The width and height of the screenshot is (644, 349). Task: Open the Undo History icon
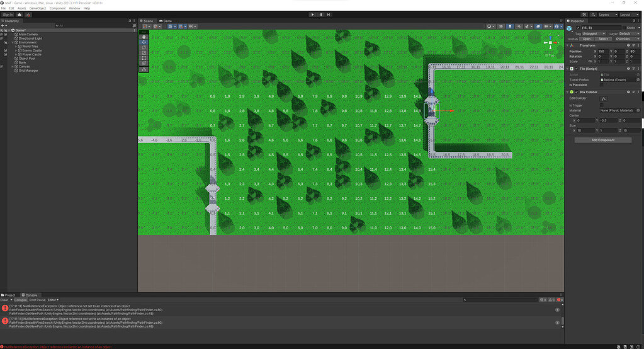[x=584, y=14]
